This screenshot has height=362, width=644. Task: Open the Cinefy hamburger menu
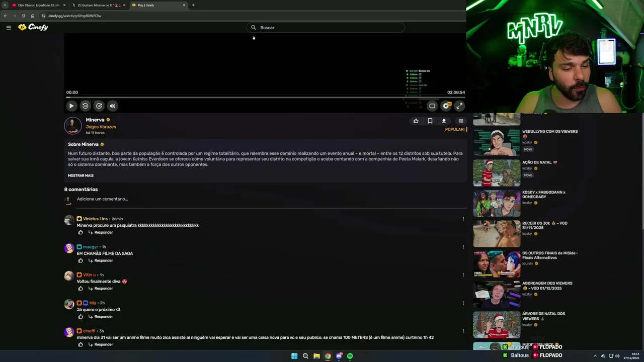click(x=9, y=27)
